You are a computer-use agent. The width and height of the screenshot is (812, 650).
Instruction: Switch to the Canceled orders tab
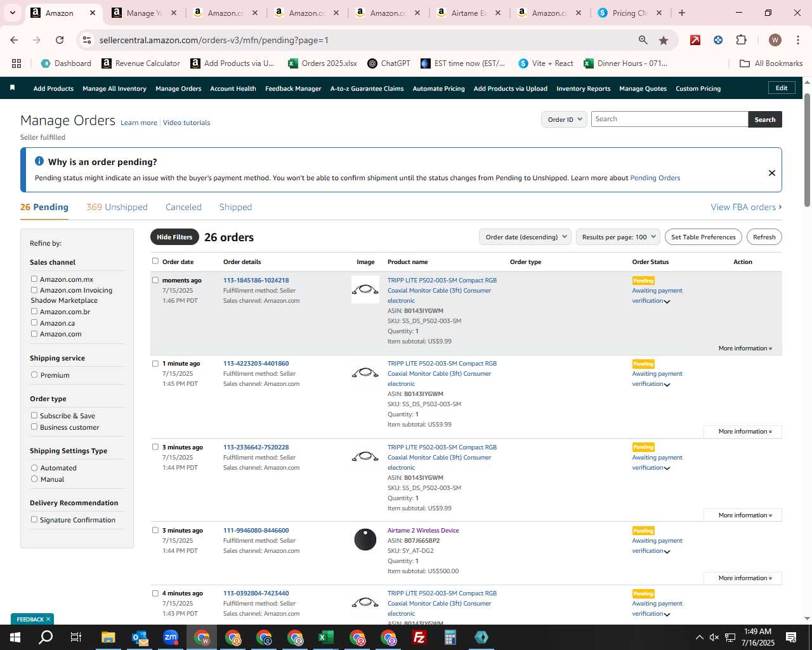pyautogui.click(x=183, y=207)
